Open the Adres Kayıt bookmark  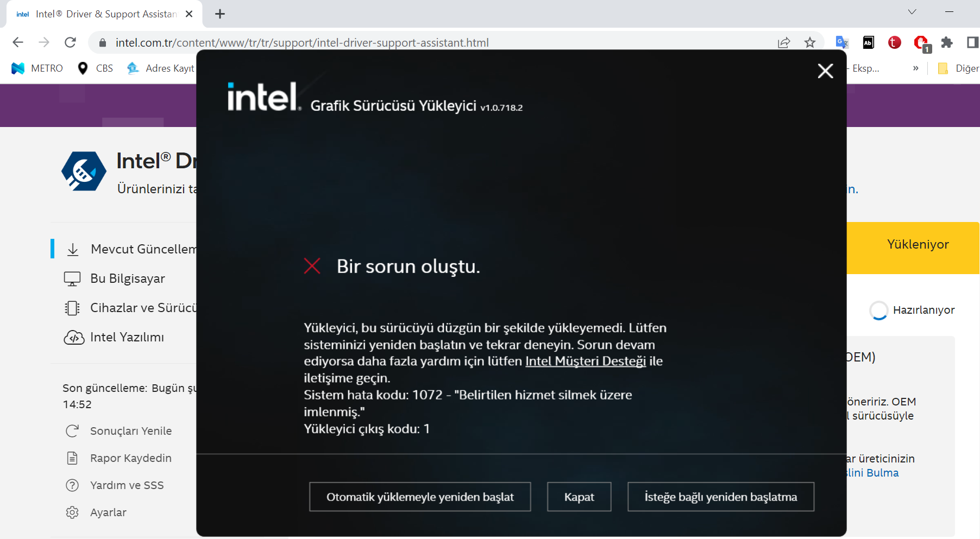160,68
